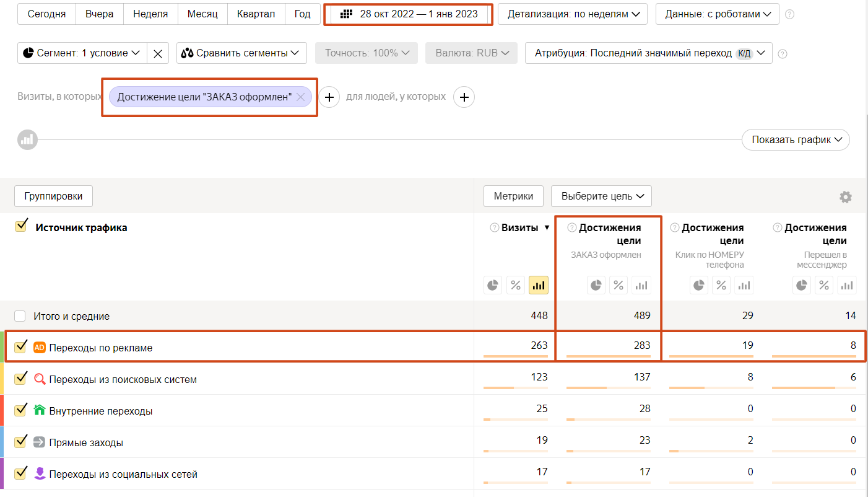Open the date range picker field
The image size is (868, 497).
click(409, 14)
